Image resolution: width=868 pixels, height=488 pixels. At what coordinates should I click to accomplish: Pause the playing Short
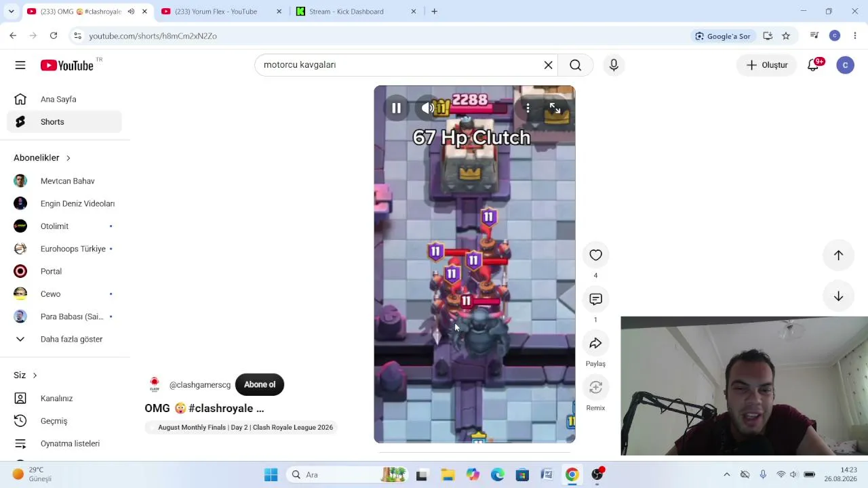(x=396, y=108)
